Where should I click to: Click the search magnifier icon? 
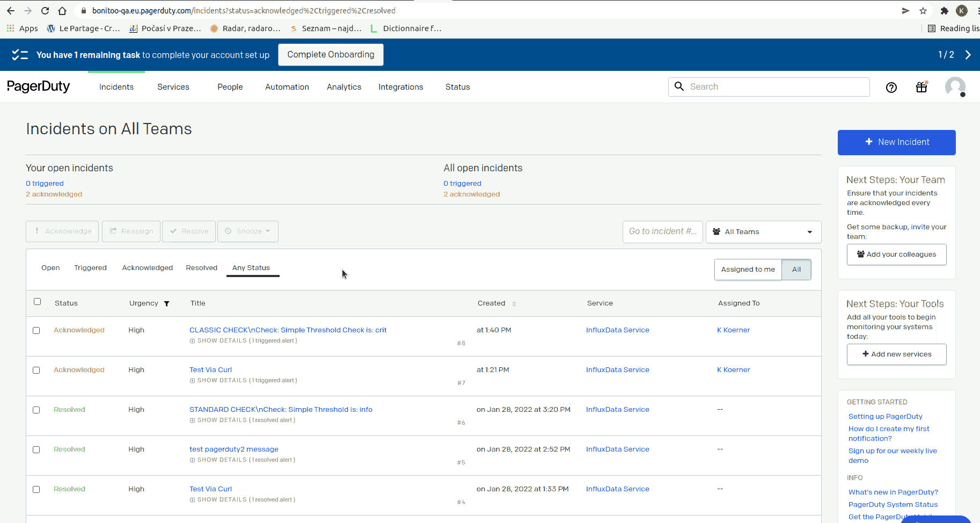pos(679,86)
